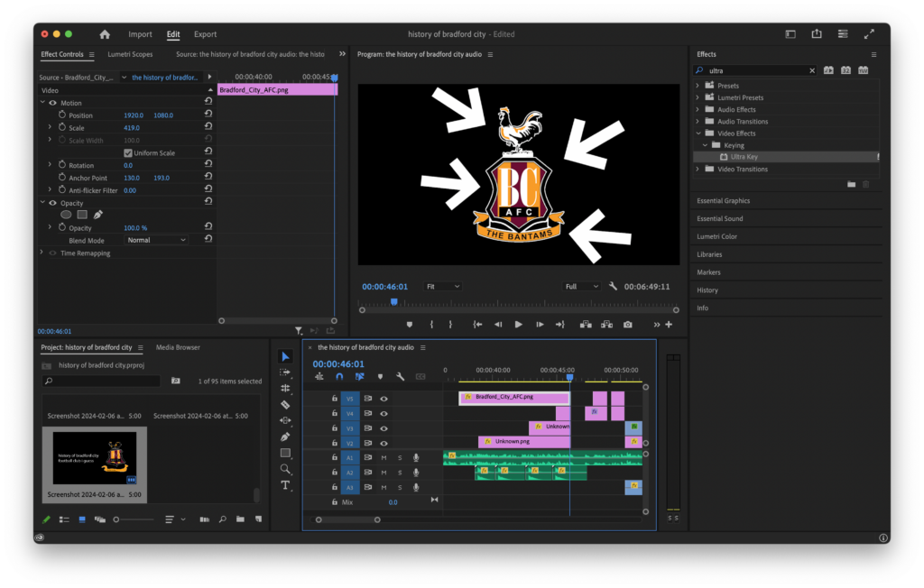Select the Ripple Edit tool
Image resolution: width=924 pixels, height=588 pixels.
click(x=285, y=389)
